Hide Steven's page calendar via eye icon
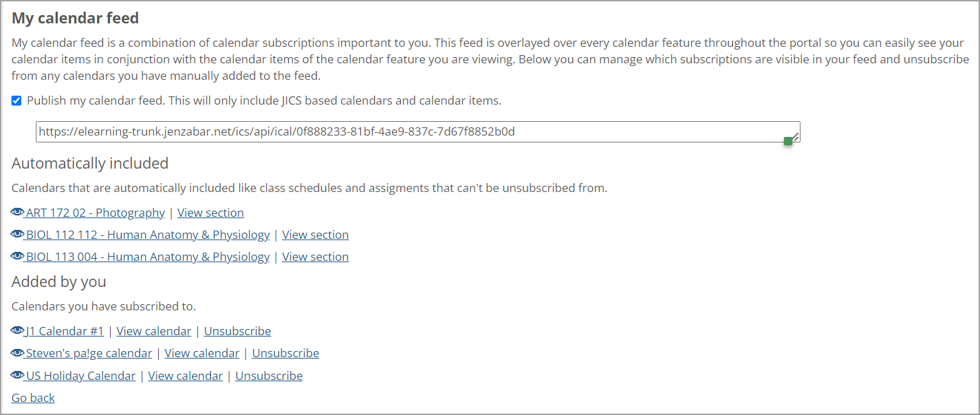The width and height of the screenshot is (980, 415). click(x=18, y=353)
